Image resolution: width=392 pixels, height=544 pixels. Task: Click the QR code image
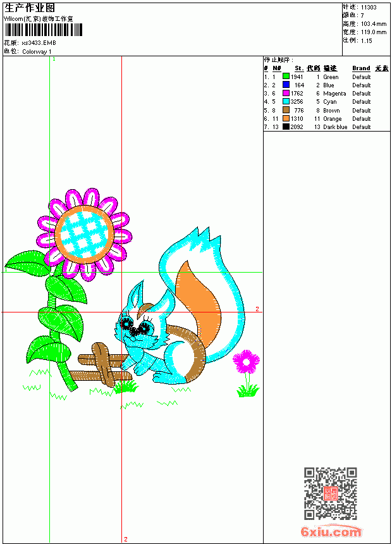[331, 493]
